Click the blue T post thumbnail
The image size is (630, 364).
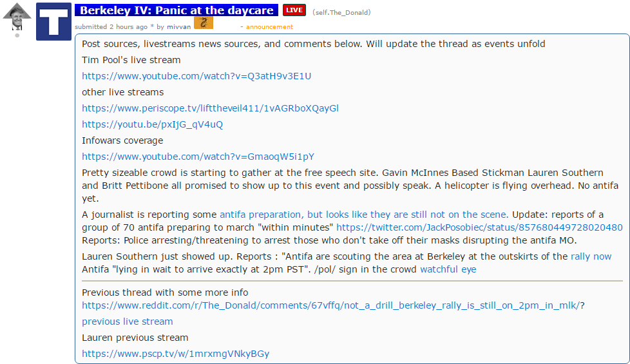(x=54, y=22)
